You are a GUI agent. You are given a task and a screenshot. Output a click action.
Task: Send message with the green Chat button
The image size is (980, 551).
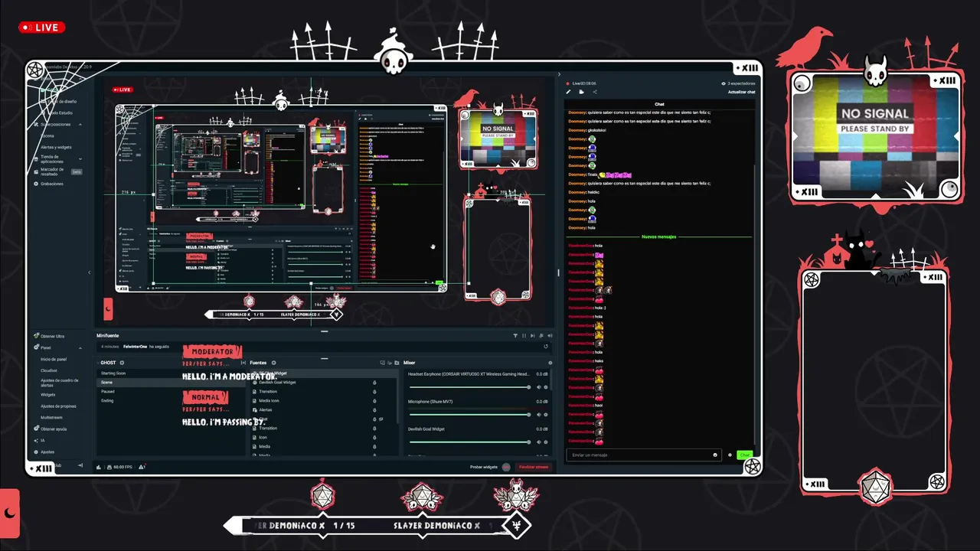744,455
